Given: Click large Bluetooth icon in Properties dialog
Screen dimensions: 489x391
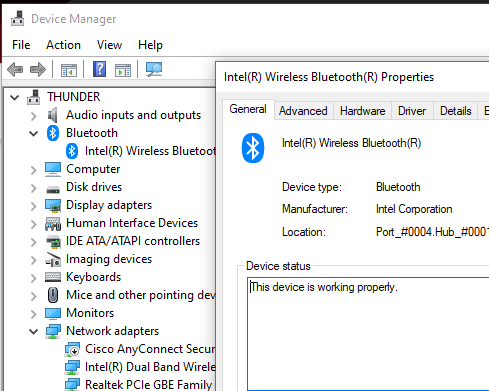Looking at the screenshot, I should click(253, 148).
